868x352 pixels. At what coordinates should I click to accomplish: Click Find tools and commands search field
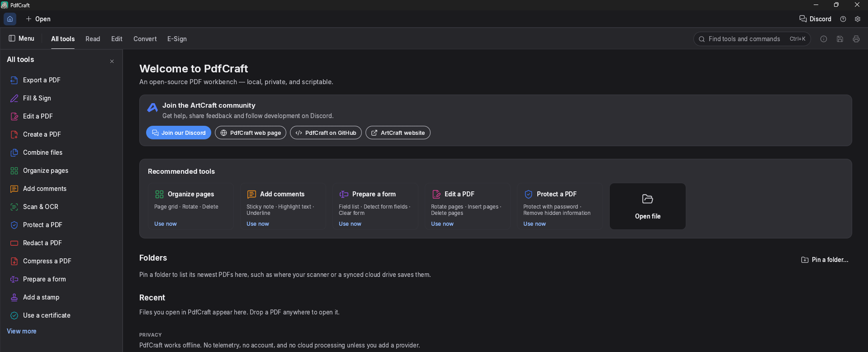752,39
